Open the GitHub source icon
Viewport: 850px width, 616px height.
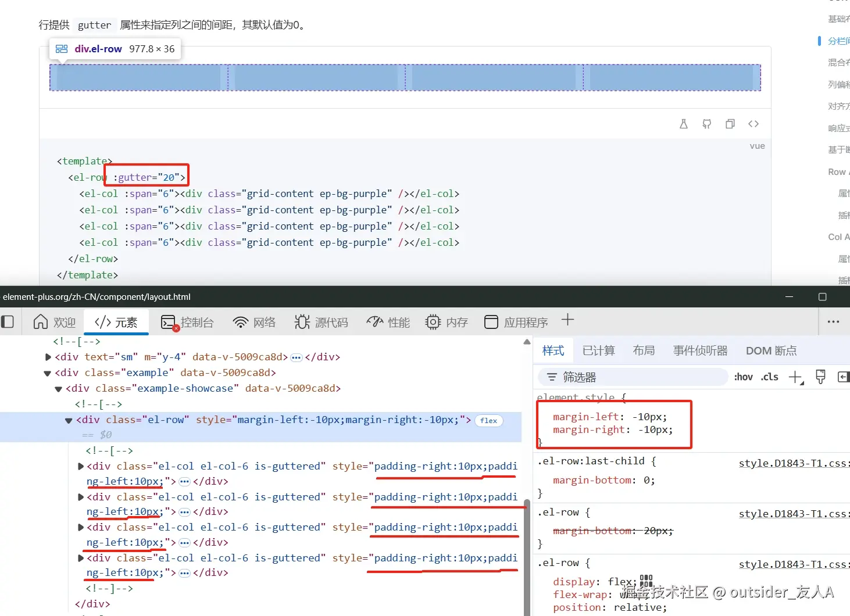pyautogui.click(x=707, y=124)
